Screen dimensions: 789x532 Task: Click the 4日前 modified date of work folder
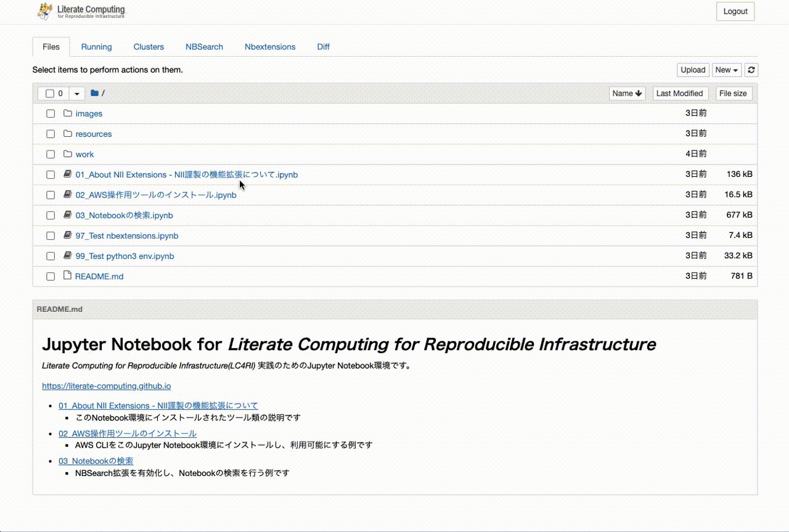point(696,154)
